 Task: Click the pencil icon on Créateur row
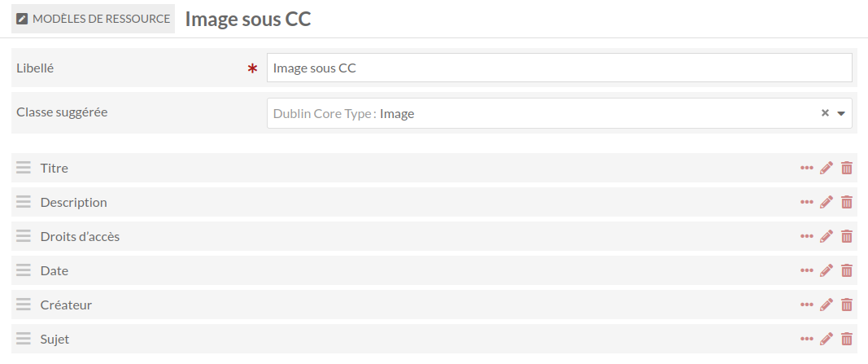point(826,305)
